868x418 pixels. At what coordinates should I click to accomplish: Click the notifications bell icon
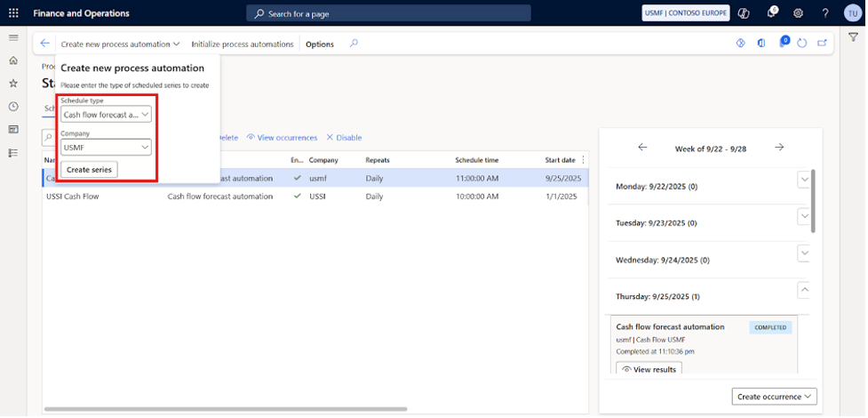771,13
